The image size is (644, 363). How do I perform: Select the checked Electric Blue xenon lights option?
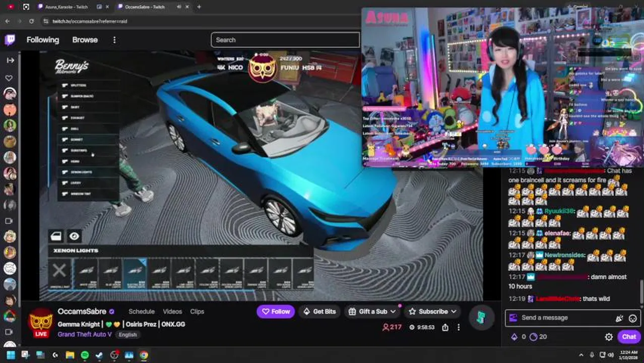coord(134,274)
